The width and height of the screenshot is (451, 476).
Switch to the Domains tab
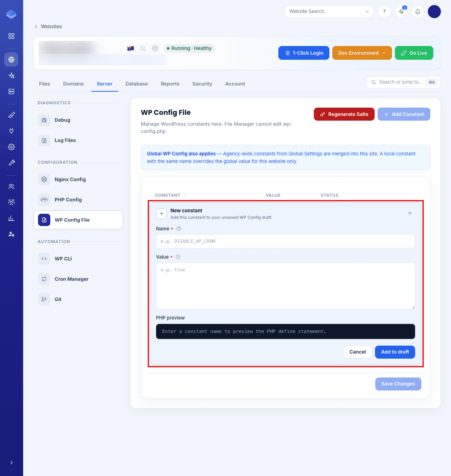click(73, 84)
